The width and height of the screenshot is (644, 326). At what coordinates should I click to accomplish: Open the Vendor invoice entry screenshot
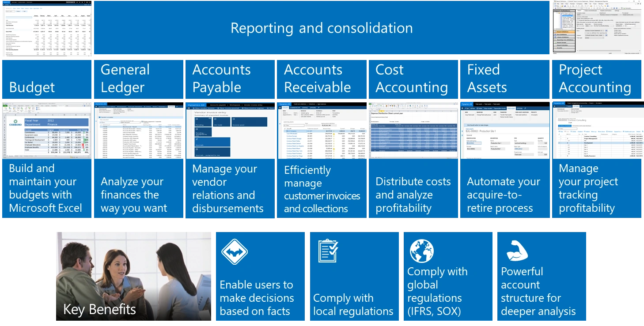[230, 131]
